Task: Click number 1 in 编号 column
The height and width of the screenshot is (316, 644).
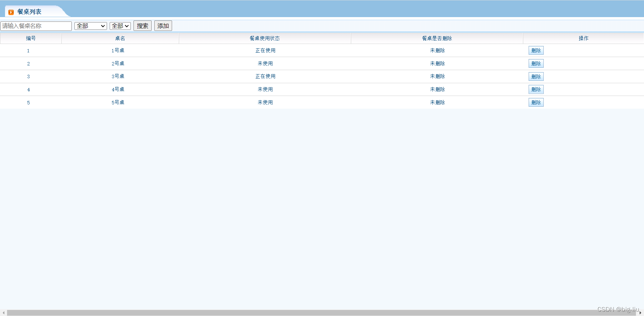Action: tap(29, 51)
